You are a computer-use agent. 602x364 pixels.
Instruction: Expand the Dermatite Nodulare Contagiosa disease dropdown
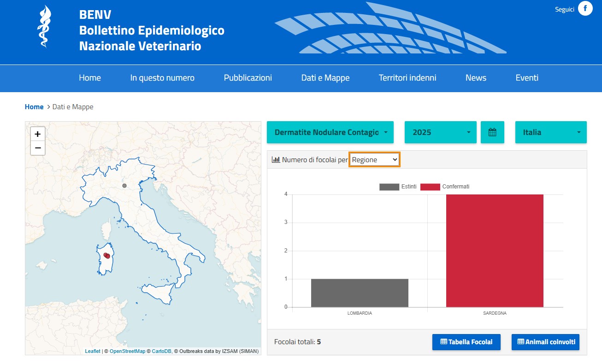point(330,132)
